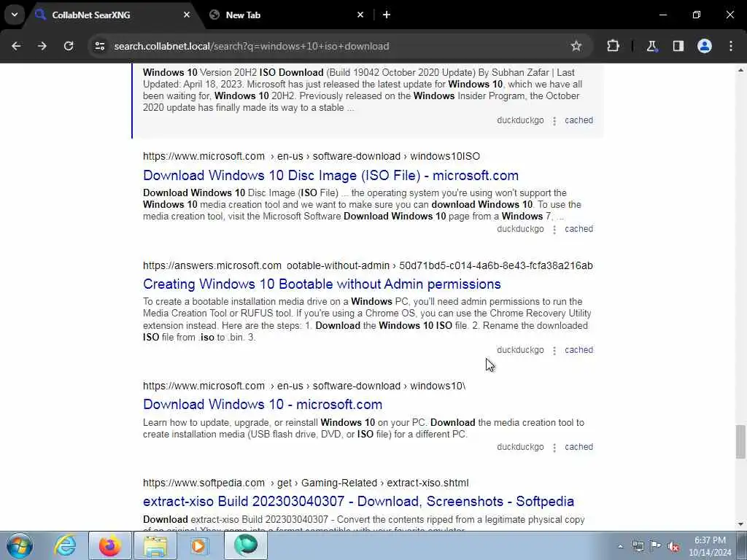This screenshot has width=747, height=560.
Task: Click the address bar URL field
Action: 333,46
